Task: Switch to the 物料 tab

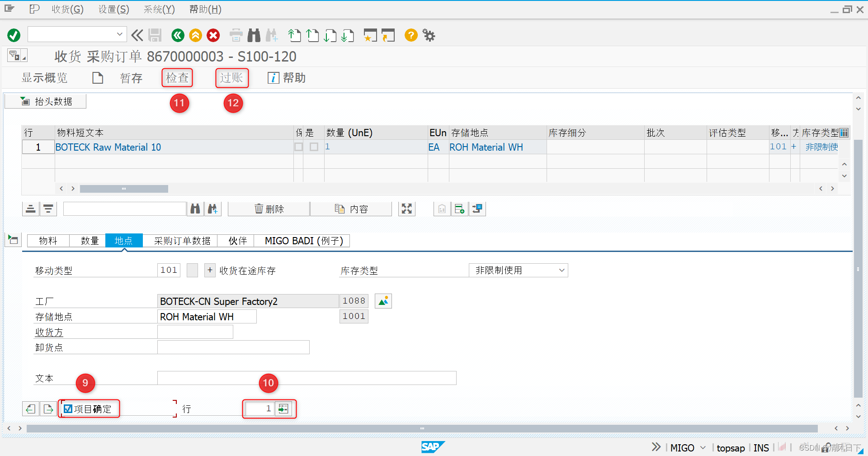Action: [x=48, y=241]
